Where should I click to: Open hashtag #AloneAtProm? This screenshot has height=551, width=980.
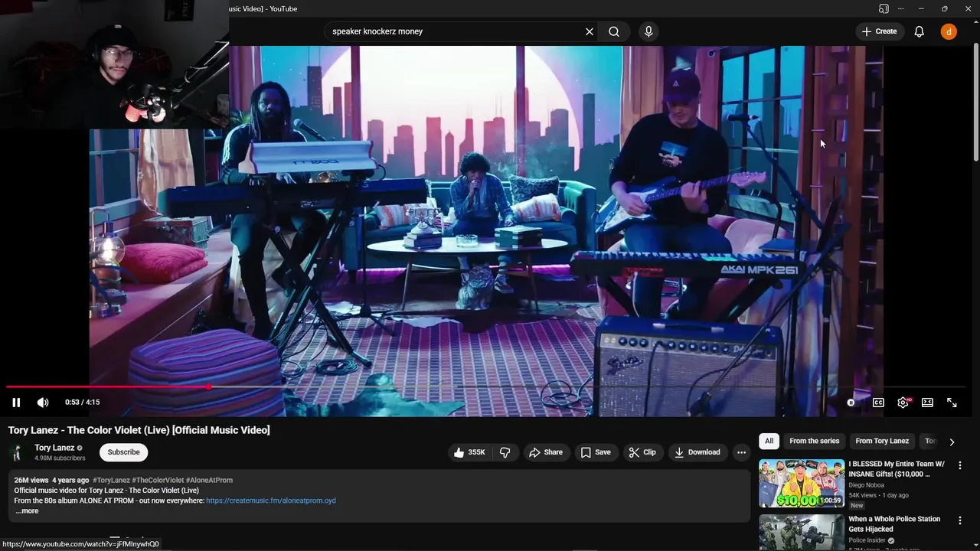click(x=209, y=481)
